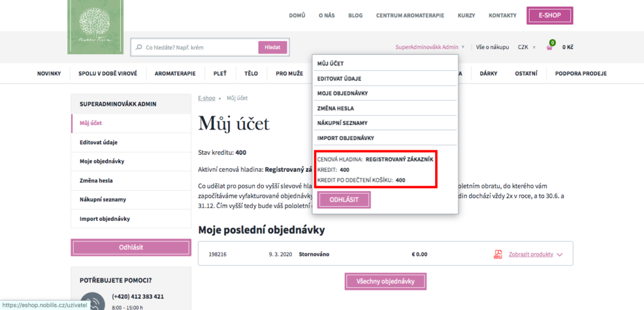Open DÁRKY category
The image size is (644, 310).
coord(488,74)
